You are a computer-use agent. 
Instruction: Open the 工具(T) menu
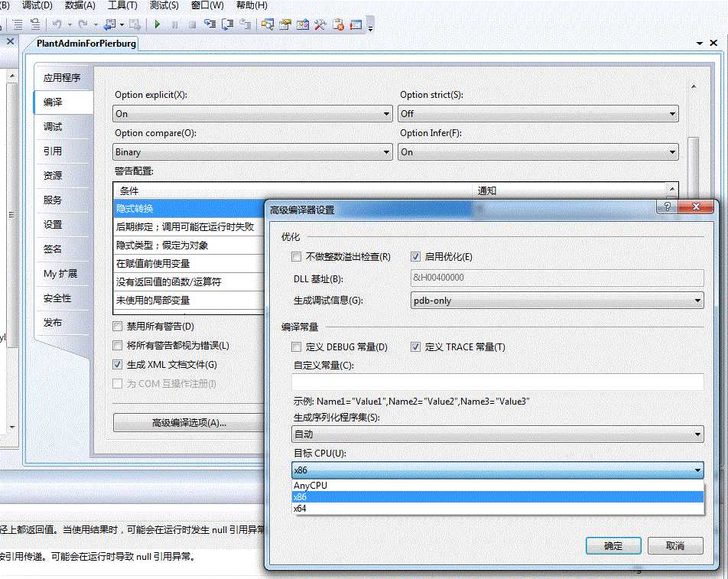click(122, 5)
